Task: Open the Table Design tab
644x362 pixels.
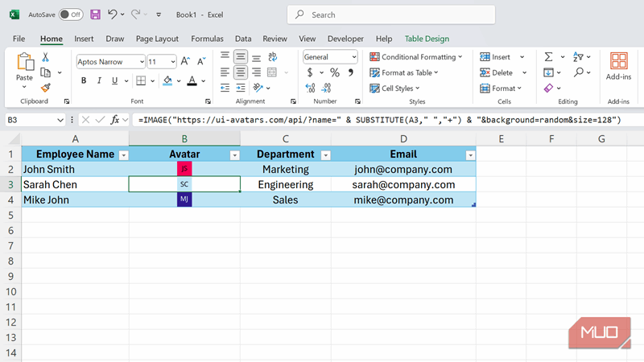Action: 427,38
